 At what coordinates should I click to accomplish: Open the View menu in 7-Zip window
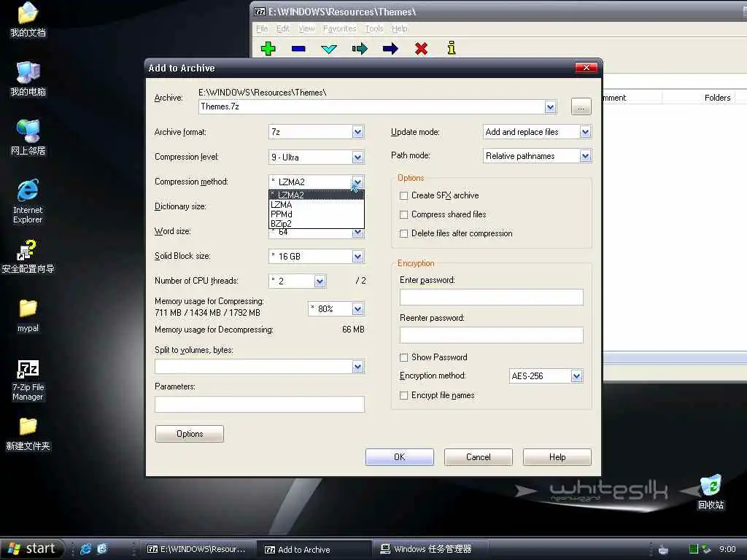click(x=306, y=28)
